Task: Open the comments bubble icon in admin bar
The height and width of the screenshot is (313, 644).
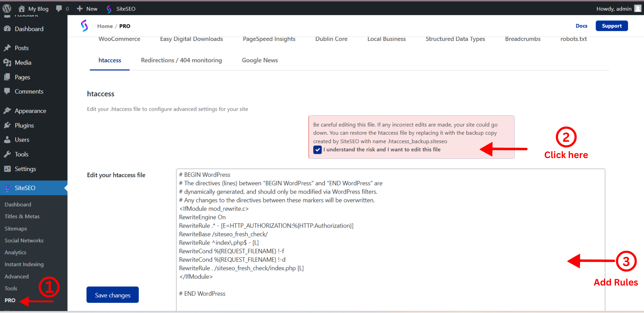Action: [59, 9]
